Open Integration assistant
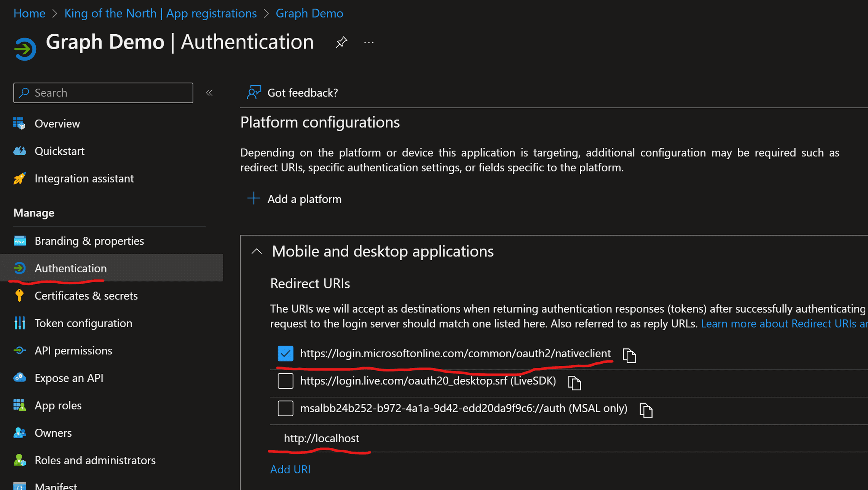Screen dimensions: 868x490 [84, 178]
